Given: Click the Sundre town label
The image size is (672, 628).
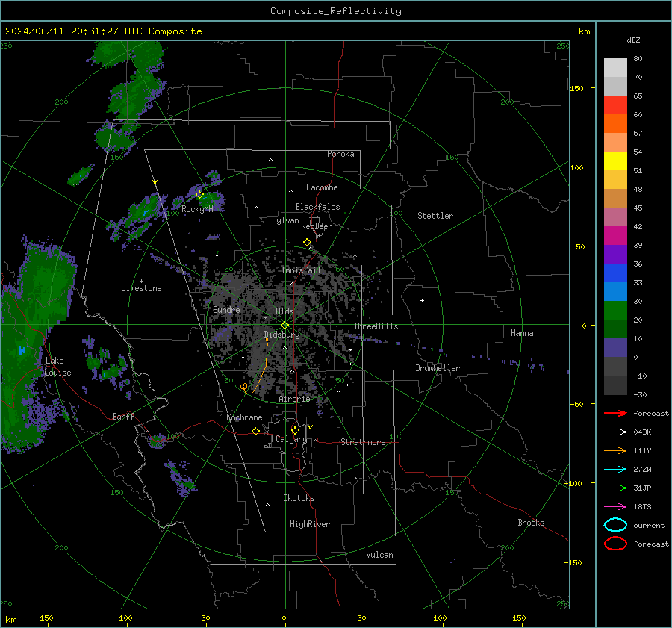Looking at the screenshot, I should [x=226, y=310].
